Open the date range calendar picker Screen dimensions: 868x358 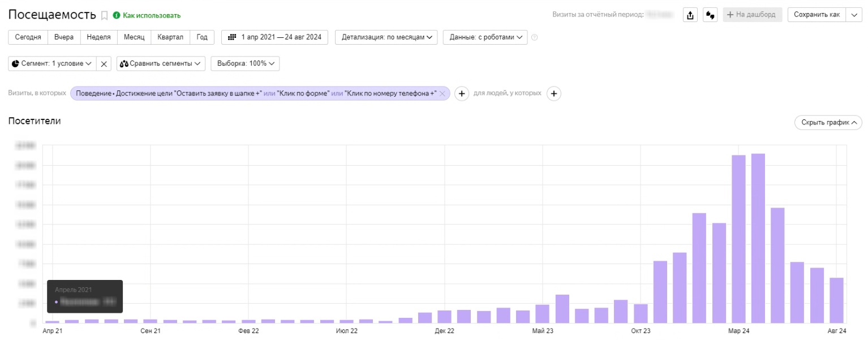coord(274,37)
